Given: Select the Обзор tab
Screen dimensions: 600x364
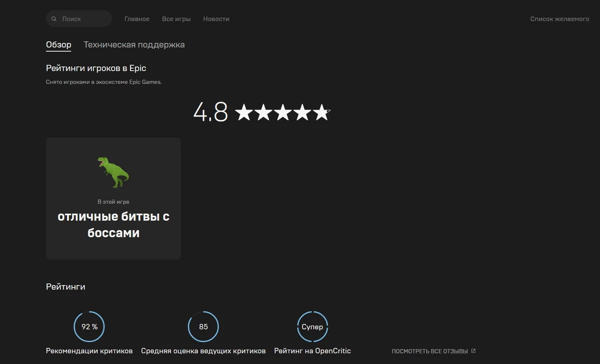Looking at the screenshot, I should pyautogui.click(x=58, y=45).
